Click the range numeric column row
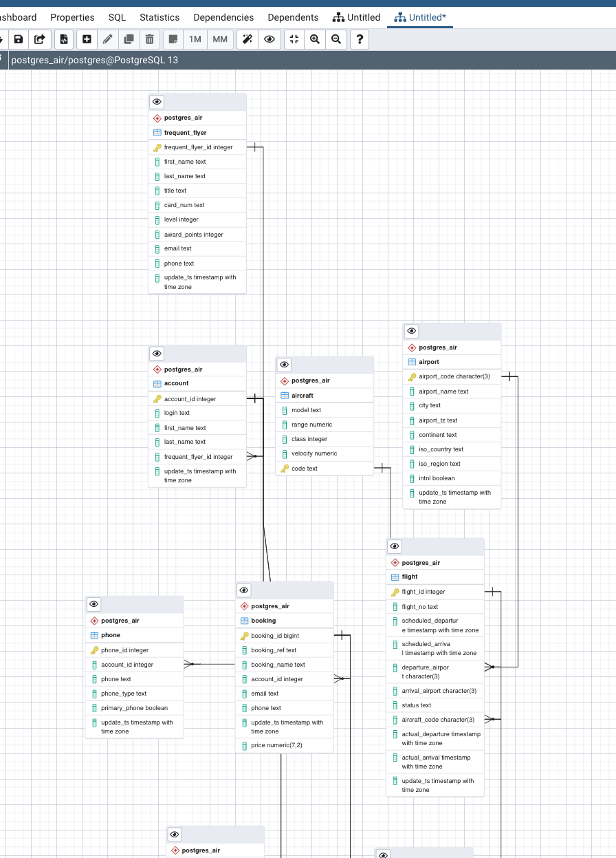 tap(324, 425)
